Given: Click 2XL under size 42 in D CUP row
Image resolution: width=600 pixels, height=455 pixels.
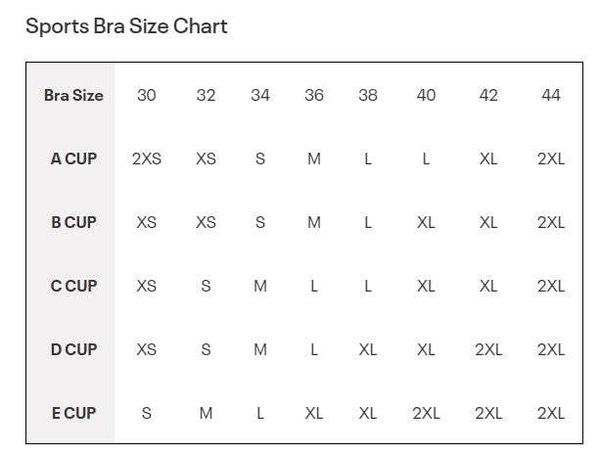Looking at the screenshot, I should click(x=488, y=349).
